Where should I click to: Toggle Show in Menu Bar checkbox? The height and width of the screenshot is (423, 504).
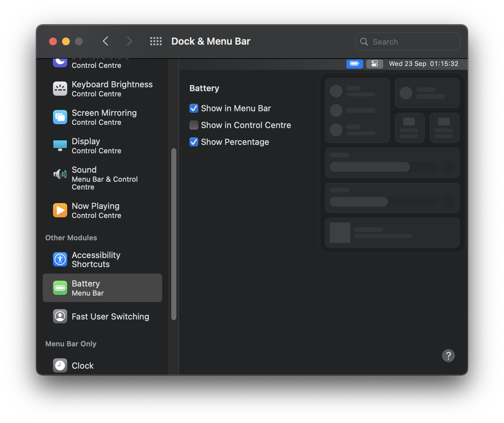(x=194, y=108)
